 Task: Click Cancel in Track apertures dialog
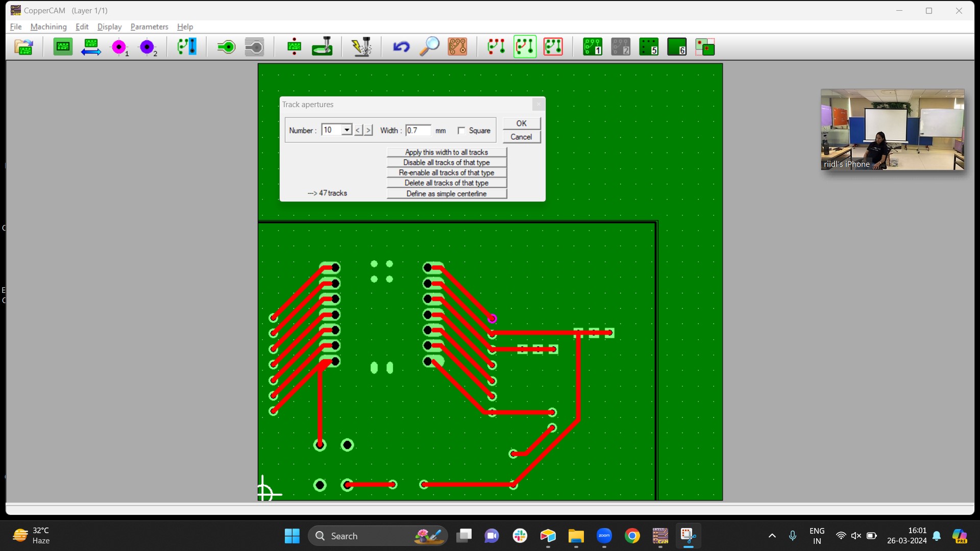click(521, 137)
